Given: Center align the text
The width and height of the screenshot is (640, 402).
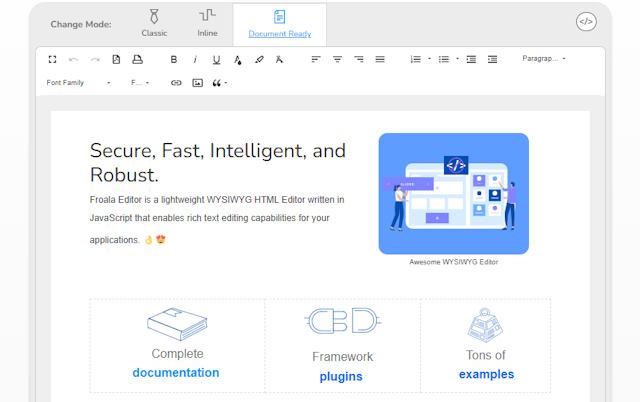Looking at the screenshot, I should click(x=337, y=60).
